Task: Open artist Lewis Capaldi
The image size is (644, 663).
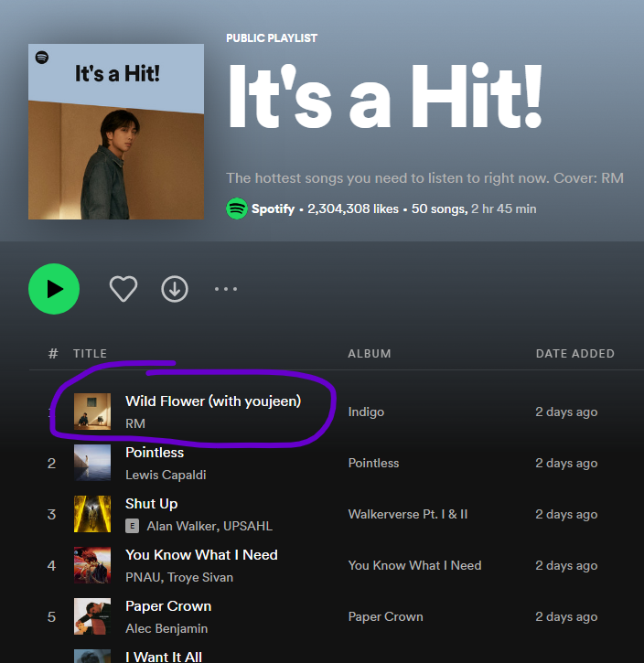Action: (166, 475)
